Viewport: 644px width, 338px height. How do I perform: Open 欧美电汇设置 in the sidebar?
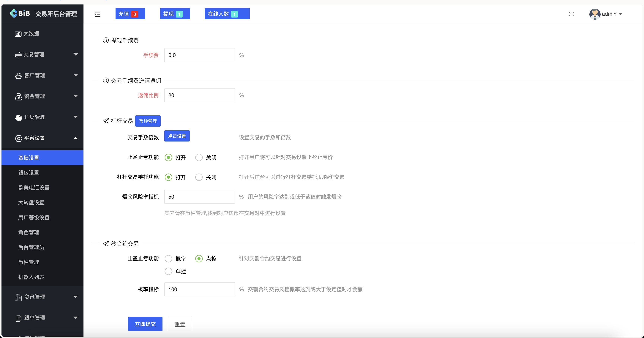[x=42, y=187]
